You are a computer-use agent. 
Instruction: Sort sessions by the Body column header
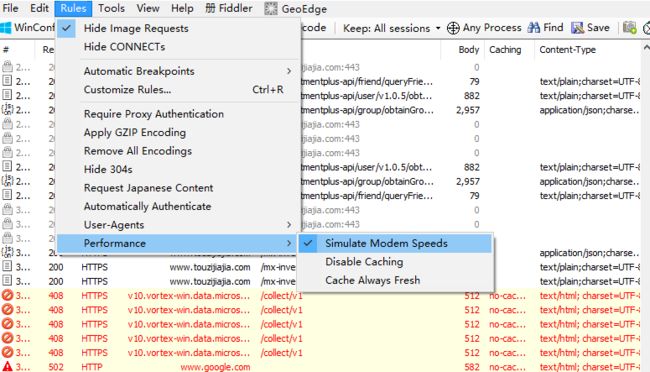tap(468, 50)
